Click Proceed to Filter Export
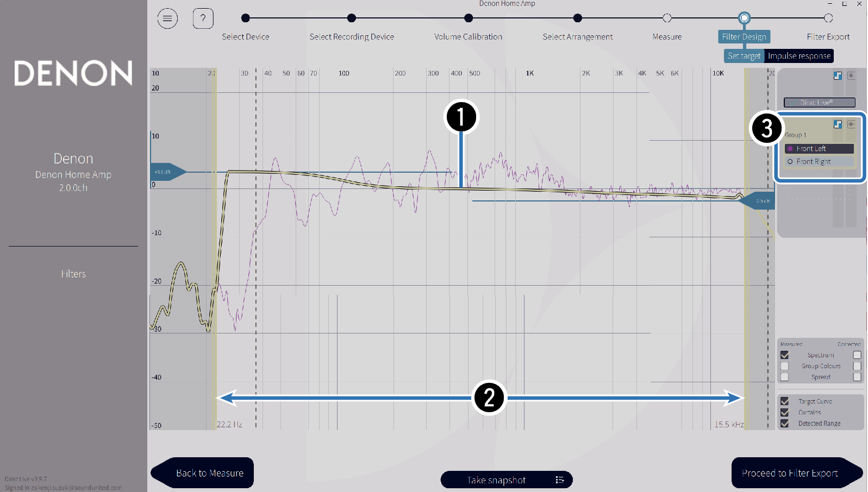868x492 pixels. (x=797, y=473)
